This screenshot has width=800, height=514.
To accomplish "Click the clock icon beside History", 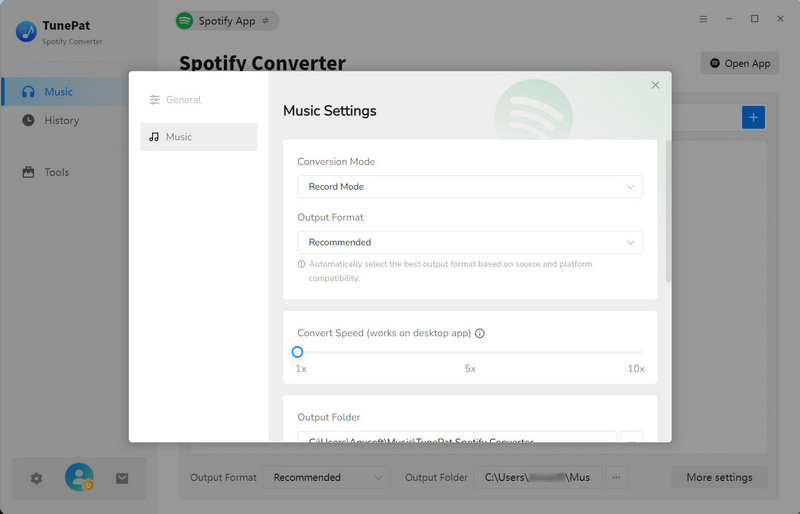I will pyautogui.click(x=28, y=120).
